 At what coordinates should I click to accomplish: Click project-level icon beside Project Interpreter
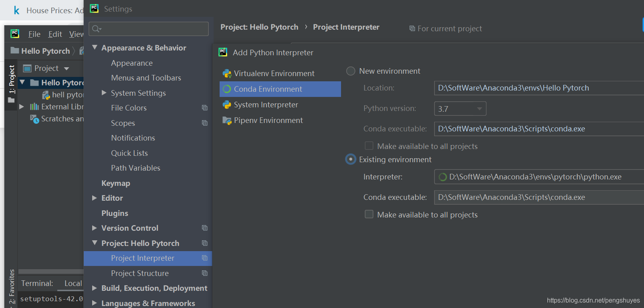pyautogui.click(x=205, y=258)
